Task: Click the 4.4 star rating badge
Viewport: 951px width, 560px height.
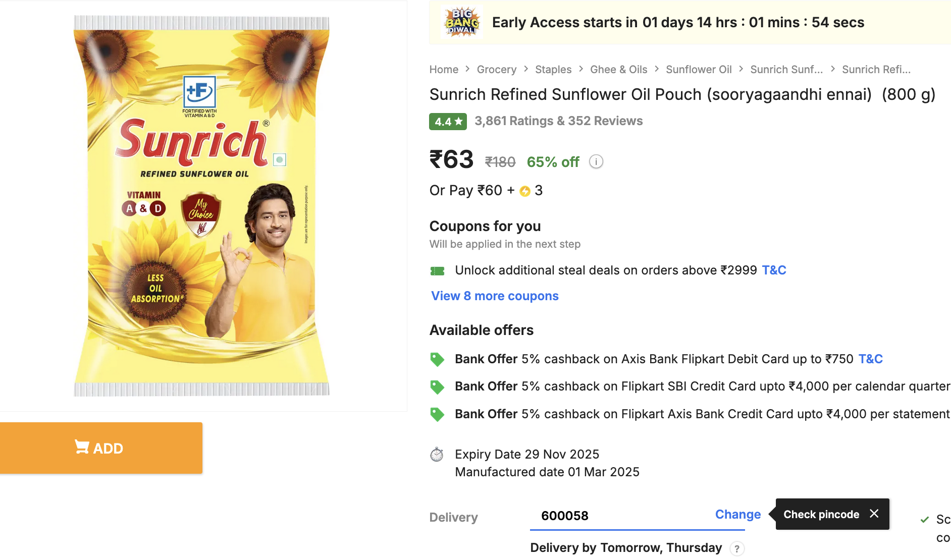Action: tap(448, 122)
